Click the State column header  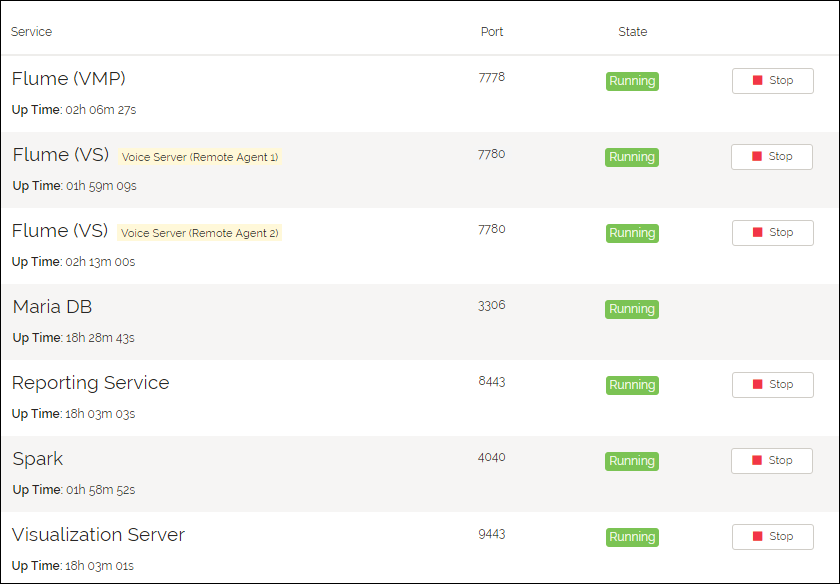tap(632, 32)
